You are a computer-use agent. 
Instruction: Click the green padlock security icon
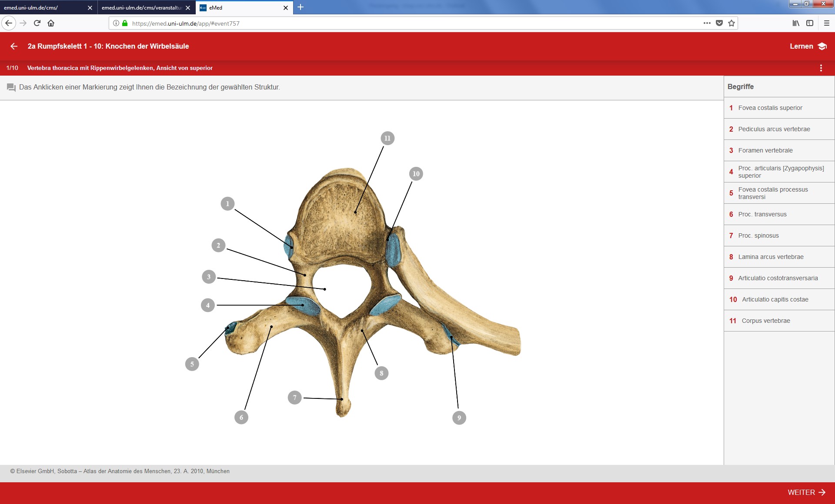(125, 23)
